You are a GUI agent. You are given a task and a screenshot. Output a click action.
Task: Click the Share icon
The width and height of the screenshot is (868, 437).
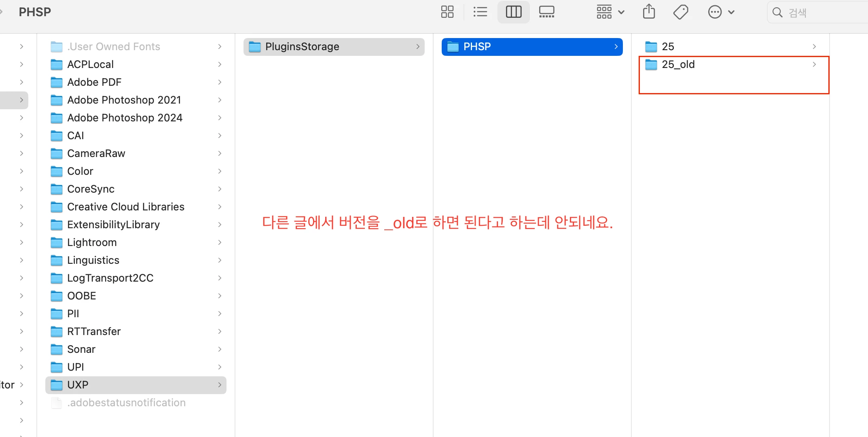649,12
